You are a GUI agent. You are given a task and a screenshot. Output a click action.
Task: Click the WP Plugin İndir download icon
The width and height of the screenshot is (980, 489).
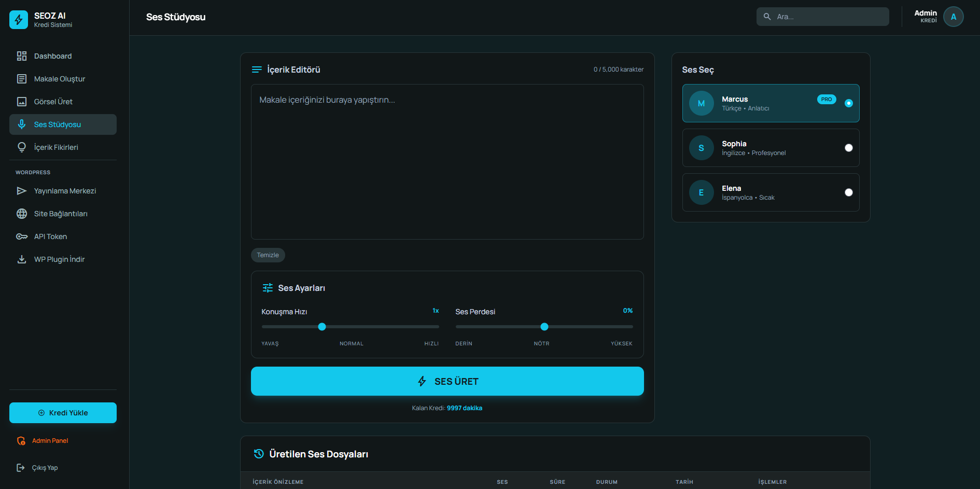pyautogui.click(x=22, y=259)
